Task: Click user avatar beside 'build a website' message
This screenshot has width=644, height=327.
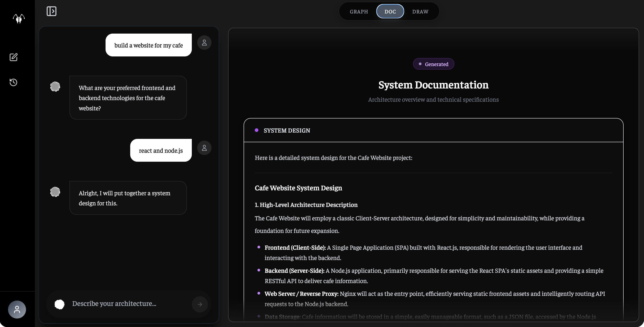Action: [x=204, y=43]
